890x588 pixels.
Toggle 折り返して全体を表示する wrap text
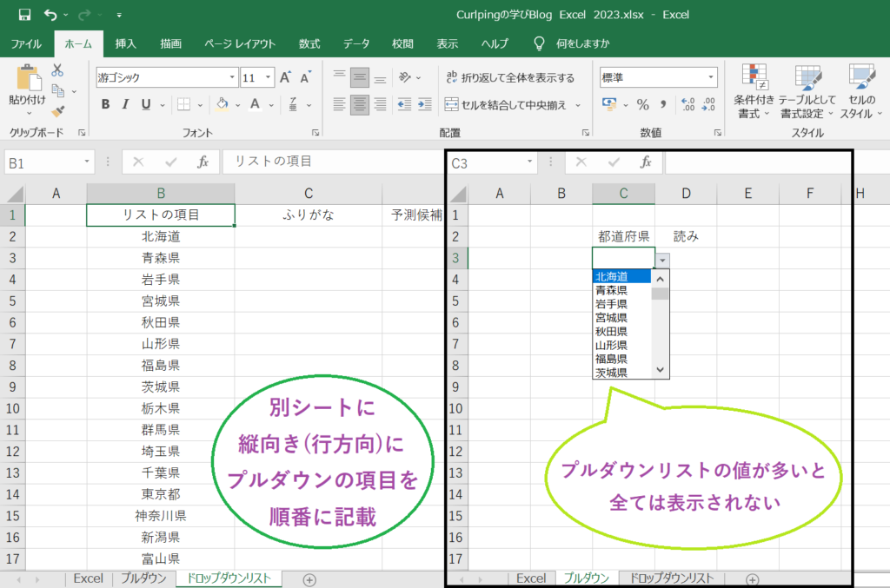click(x=509, y=77)
